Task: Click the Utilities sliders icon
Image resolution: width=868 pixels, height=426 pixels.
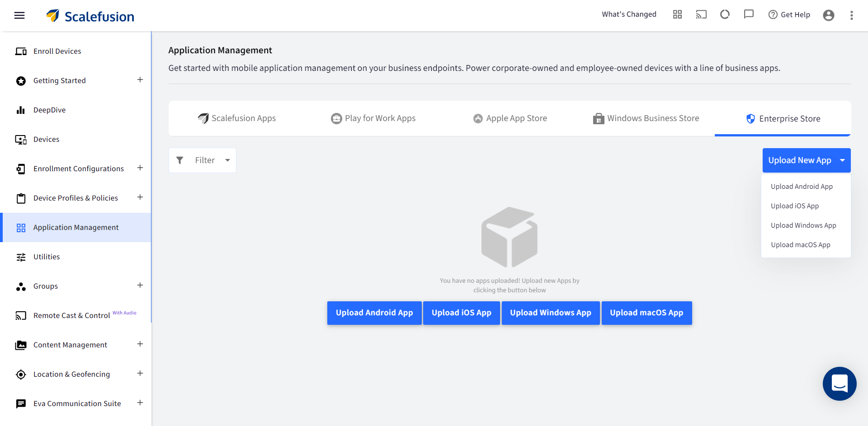Action: pos(21,257)
